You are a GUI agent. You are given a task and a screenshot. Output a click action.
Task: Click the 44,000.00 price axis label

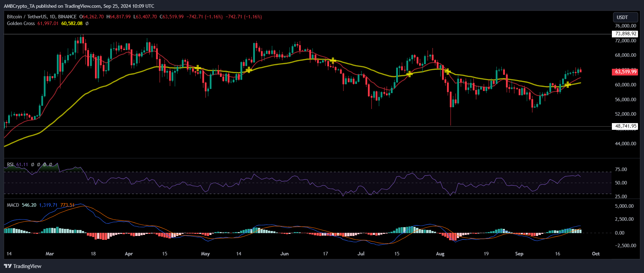coord(625,144)
